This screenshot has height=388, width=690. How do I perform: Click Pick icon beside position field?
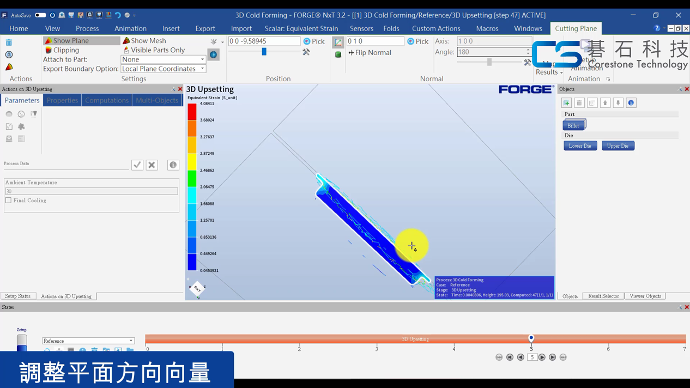(x=307, y=41)
